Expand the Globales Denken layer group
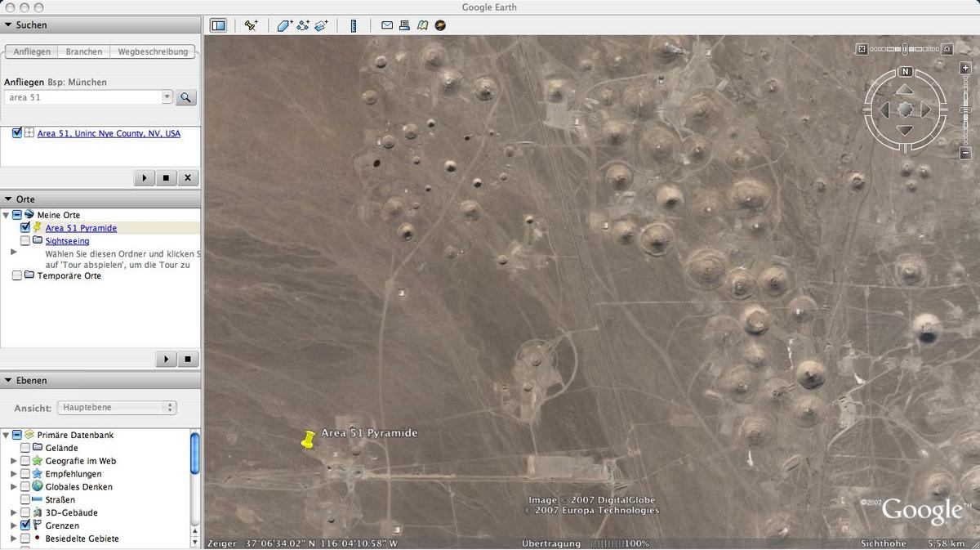This screenshot has width=980, height=550. point(14,487)
